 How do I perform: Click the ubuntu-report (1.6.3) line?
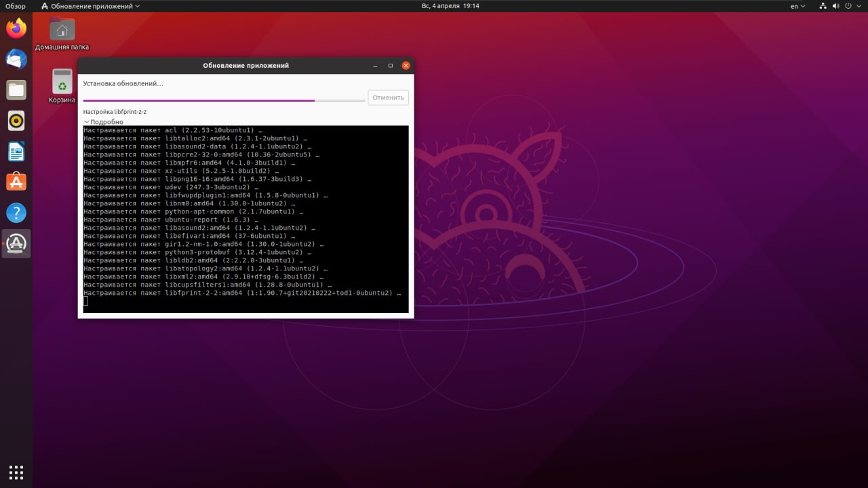tap(171, 220)
